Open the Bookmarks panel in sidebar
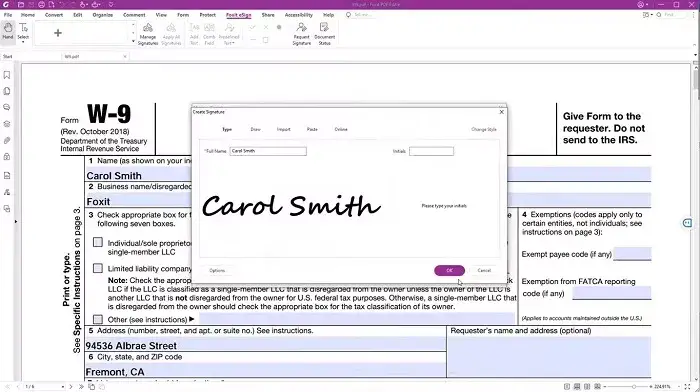 (7, 75)
